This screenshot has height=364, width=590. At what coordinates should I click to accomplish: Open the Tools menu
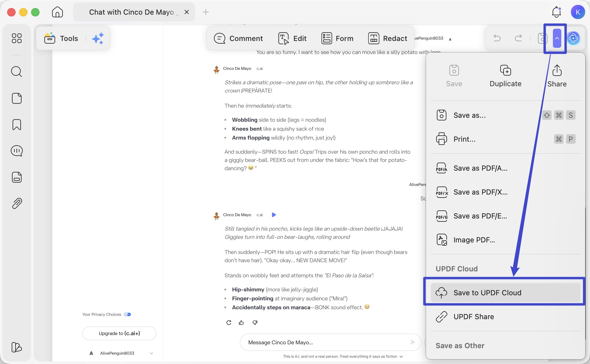pos(61,38)
